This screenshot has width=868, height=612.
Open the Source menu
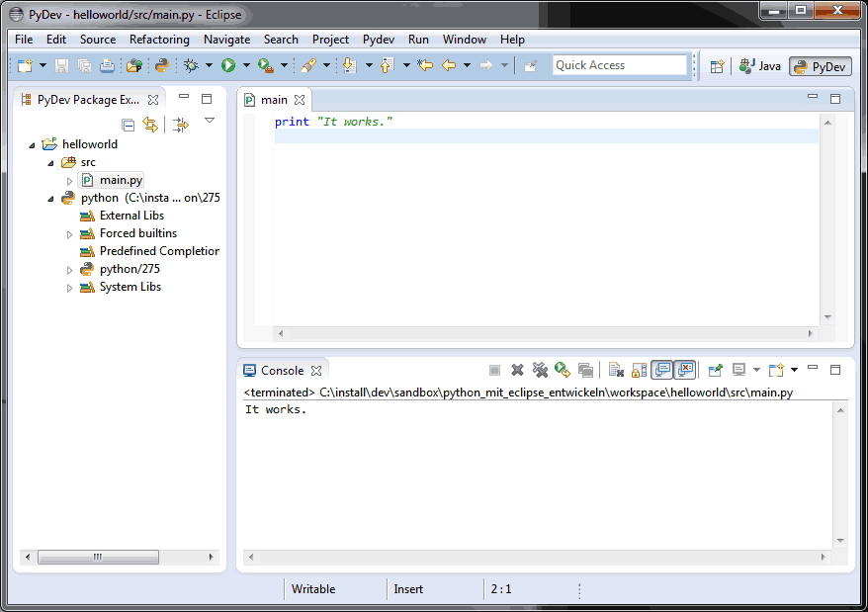point(98,40)
